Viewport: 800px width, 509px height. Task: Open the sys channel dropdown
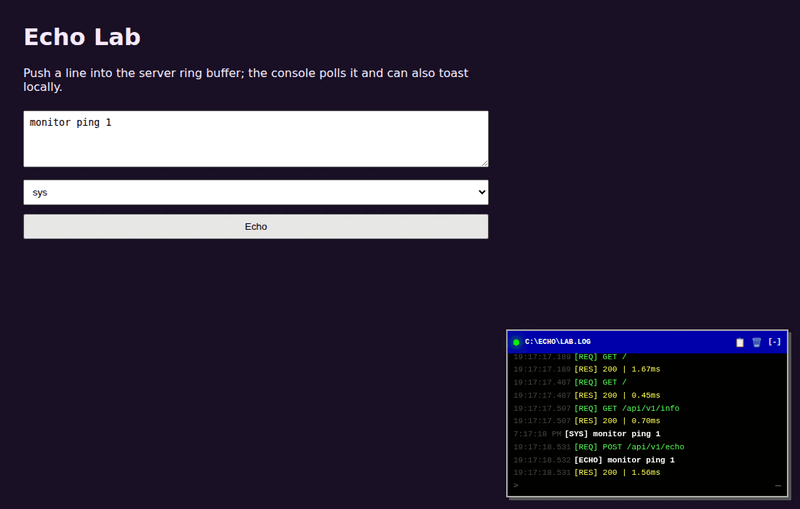pos(256,192)
